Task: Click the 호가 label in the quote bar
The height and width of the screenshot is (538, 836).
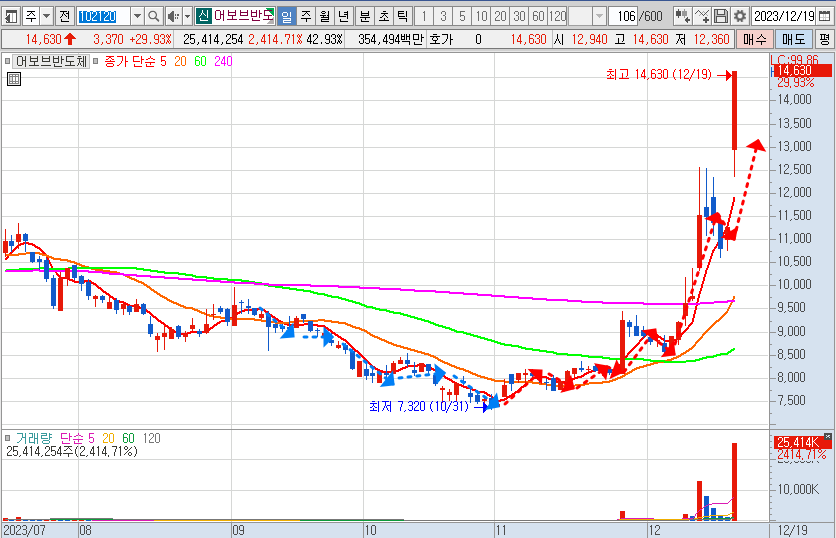Action: [x=440, y=39]
